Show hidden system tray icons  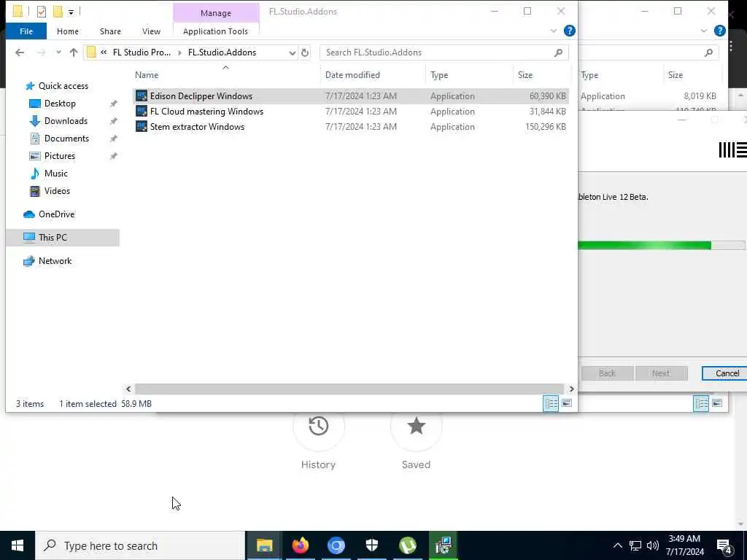pos(617,545)
